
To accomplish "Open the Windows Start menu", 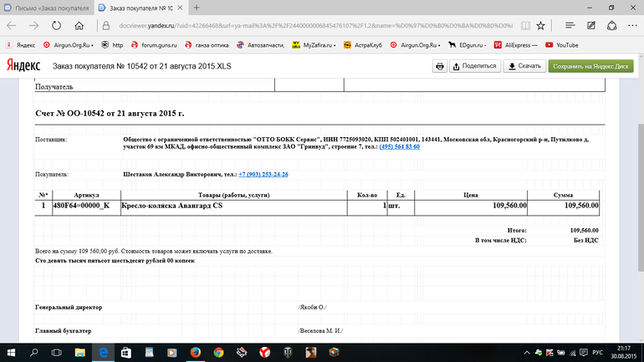I will pyautogui.click(x=12, y=352).
